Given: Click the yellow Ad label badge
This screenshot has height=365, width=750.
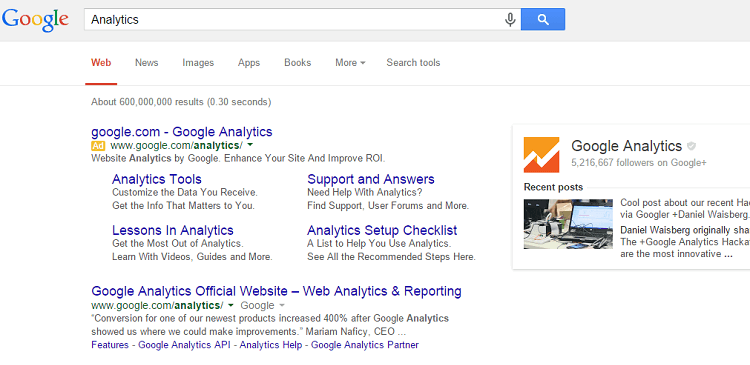Looking at the screenshot, I should click(98, 145).
